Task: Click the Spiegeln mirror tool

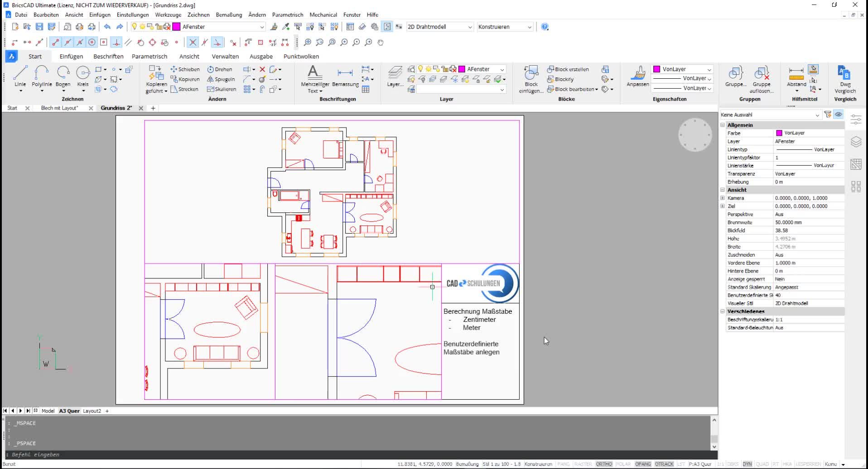Action: tap(221, 79)
